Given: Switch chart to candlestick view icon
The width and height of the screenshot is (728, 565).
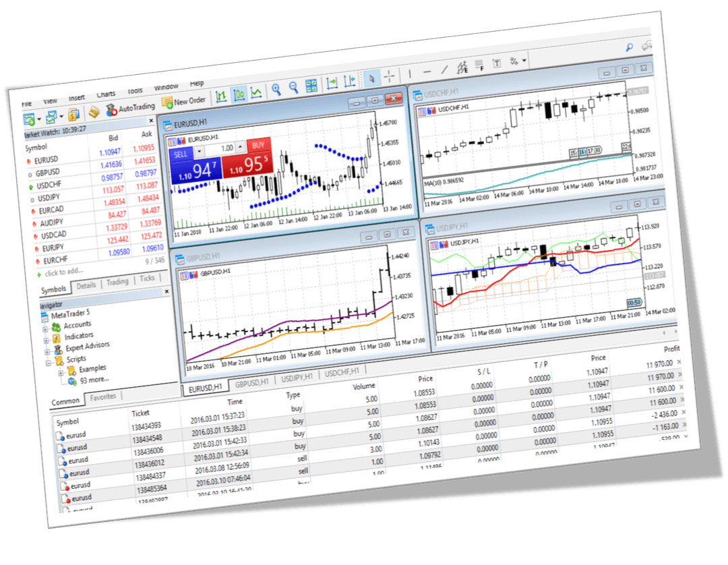Looking at the screenshot, I should (x=239, y=95).
